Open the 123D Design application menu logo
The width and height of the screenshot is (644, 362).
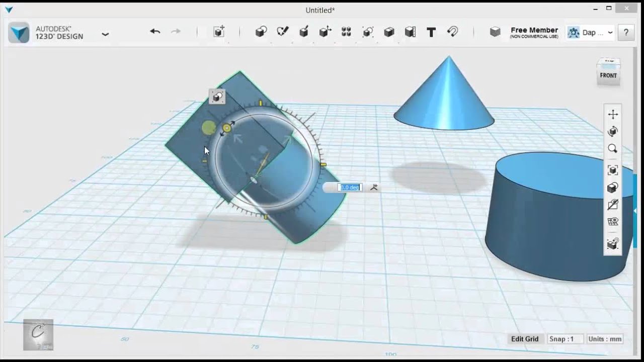(19, 33)
